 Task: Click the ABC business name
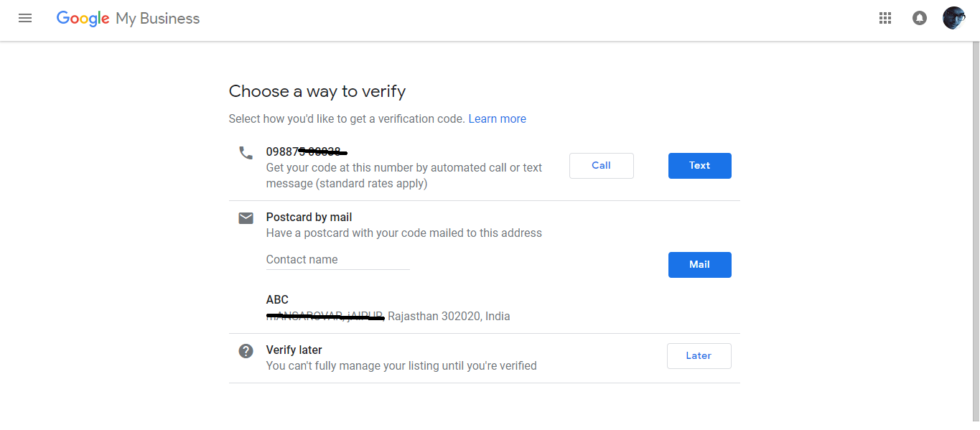[277, 300]
